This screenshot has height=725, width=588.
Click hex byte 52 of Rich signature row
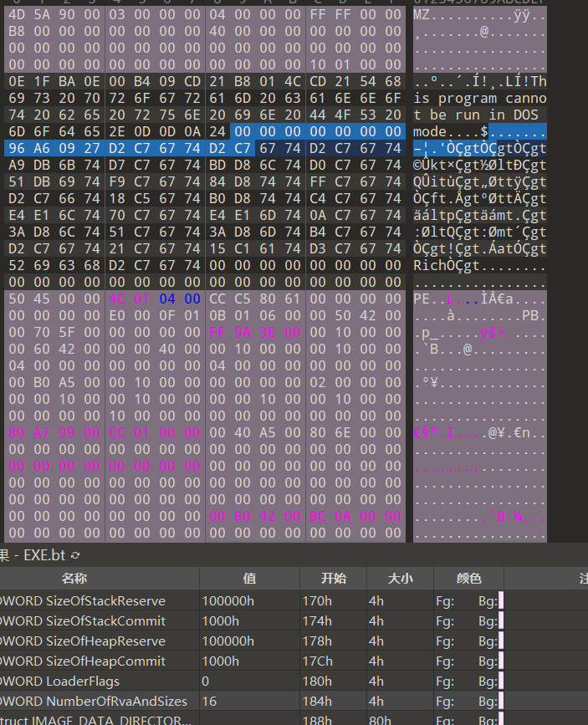(x=17, y=265)
